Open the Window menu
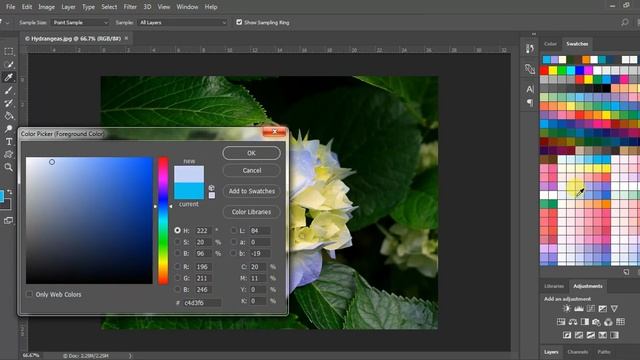The height and width of the screenshot is (360, 640). click(x=187, y=7)
